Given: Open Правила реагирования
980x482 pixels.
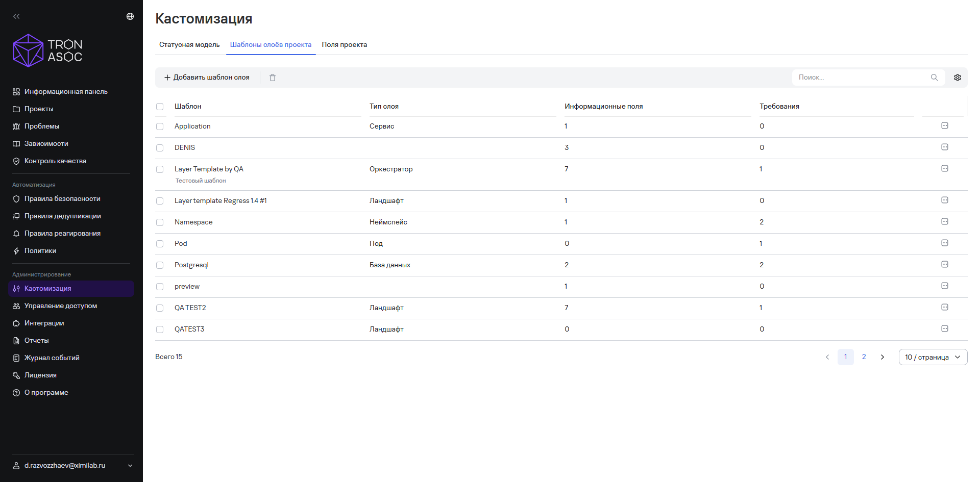Looking at the screenshot, I should (71, 234).
